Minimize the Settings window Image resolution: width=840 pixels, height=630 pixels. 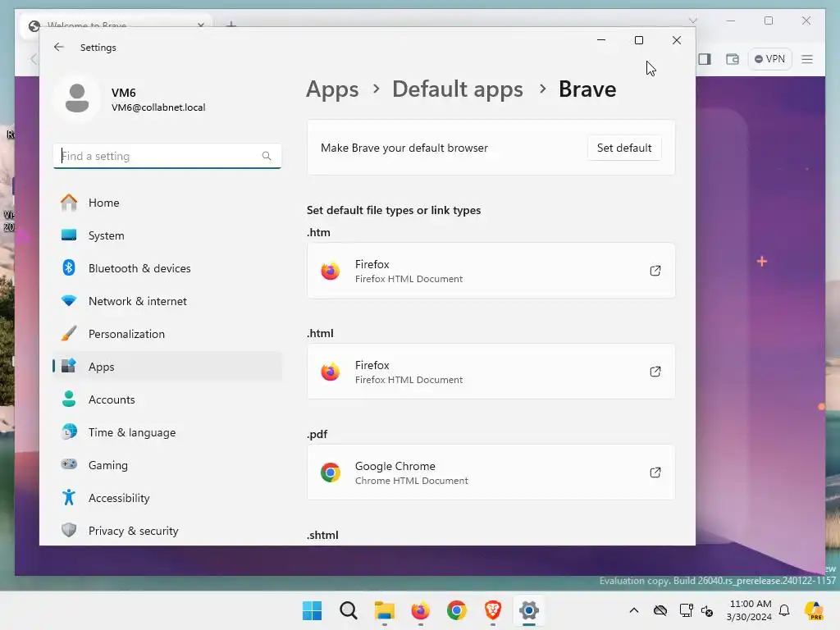(601, 40)
